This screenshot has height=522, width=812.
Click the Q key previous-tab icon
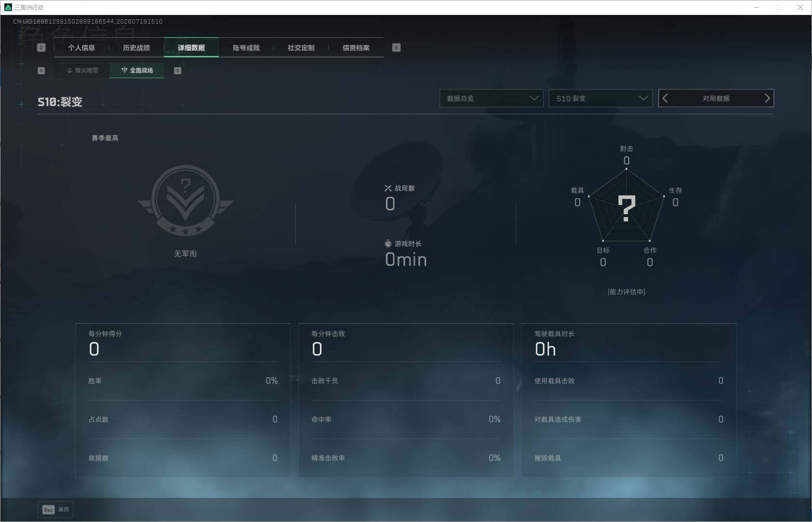click(x=42, y=48)
